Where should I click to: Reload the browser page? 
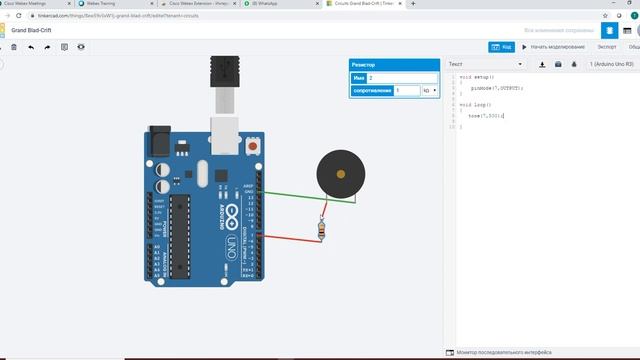point(19,16)
